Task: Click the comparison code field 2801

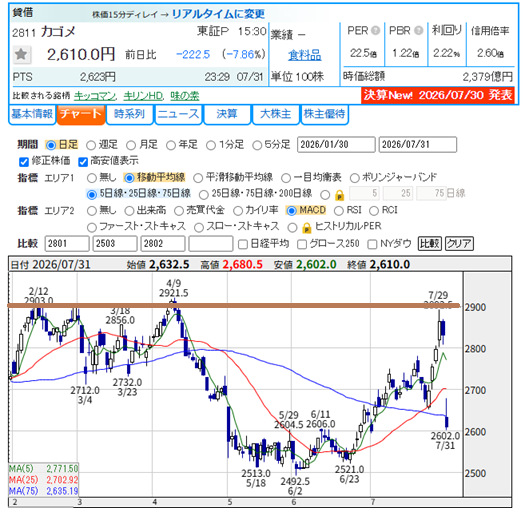Action: pos(67,243)
